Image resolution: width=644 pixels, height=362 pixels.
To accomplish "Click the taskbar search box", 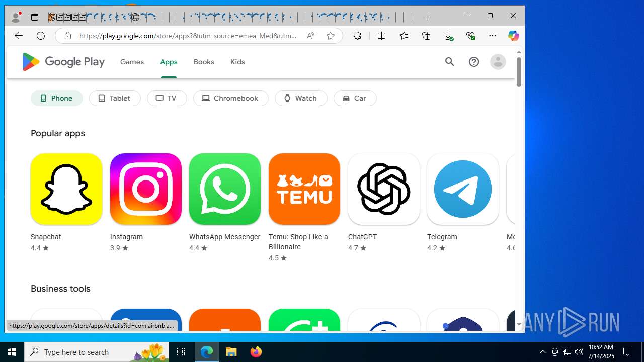I will click(98, 352).
